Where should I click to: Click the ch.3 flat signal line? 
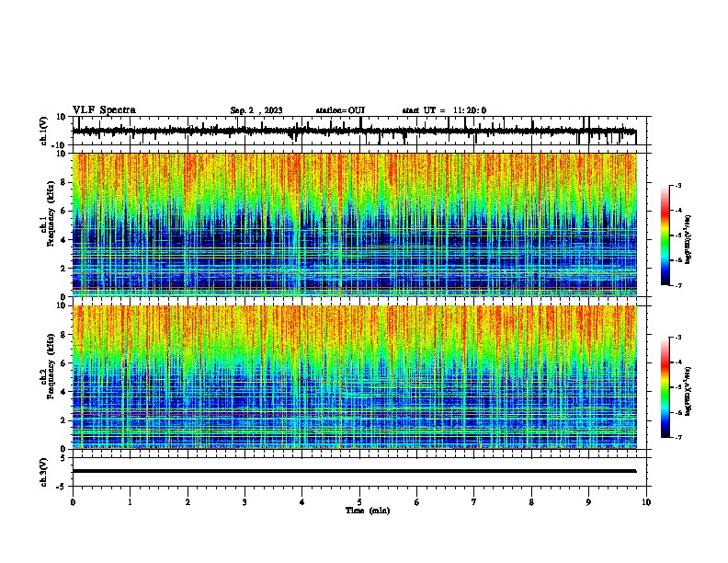(x=354, y=471)
